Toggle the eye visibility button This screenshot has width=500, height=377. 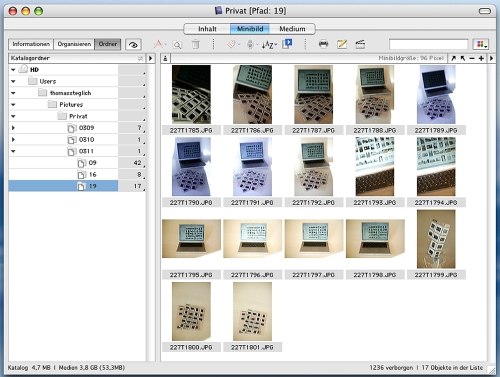pyautogui.click(x=133, y=45)
